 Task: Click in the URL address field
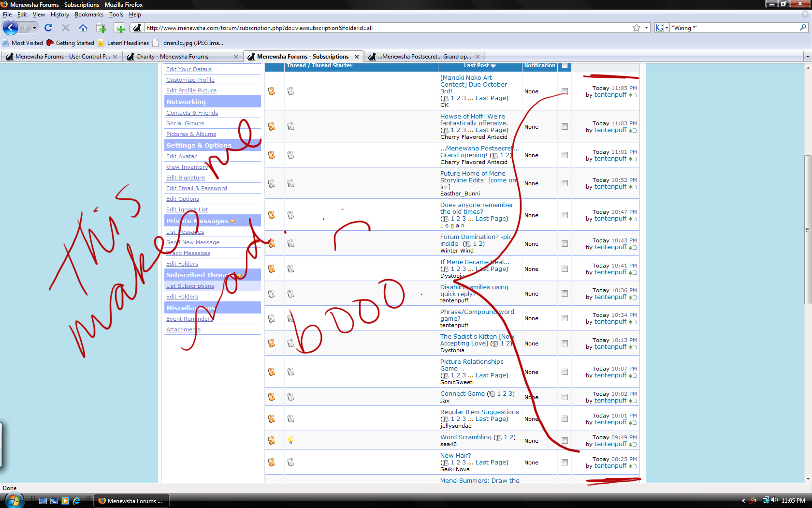point(387,28)
